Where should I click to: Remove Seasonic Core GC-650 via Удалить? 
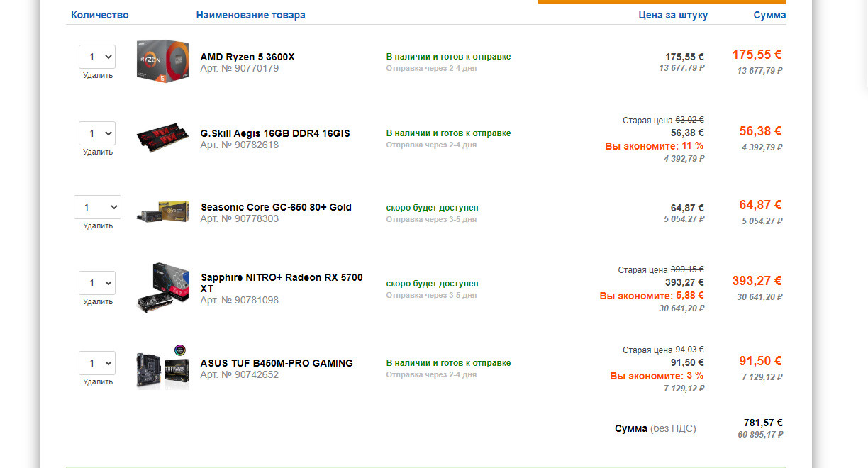(97, 226)
